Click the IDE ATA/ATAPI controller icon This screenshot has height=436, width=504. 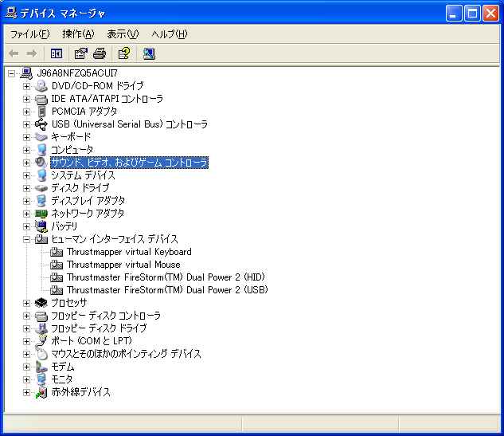tap(41, 99)
